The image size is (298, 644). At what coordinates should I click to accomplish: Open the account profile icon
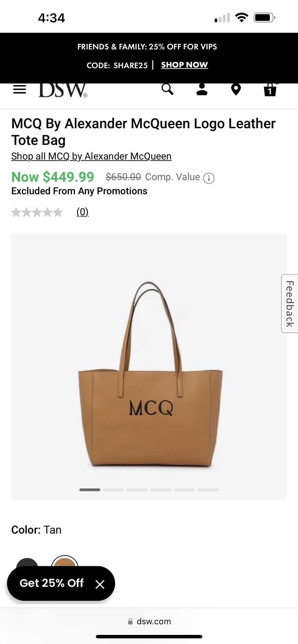tap(202, 89)
